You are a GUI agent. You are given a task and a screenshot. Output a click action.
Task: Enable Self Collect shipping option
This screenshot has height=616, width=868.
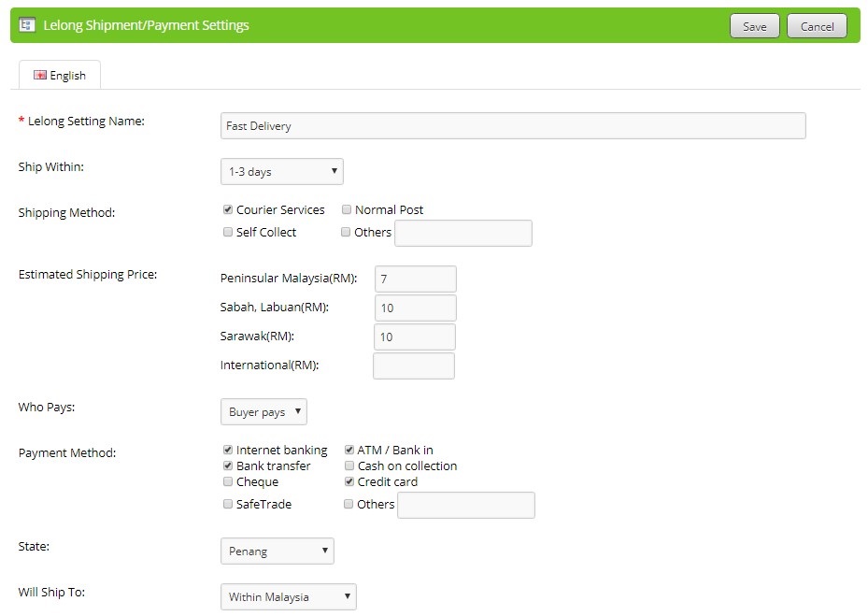[x=227, y=232]
